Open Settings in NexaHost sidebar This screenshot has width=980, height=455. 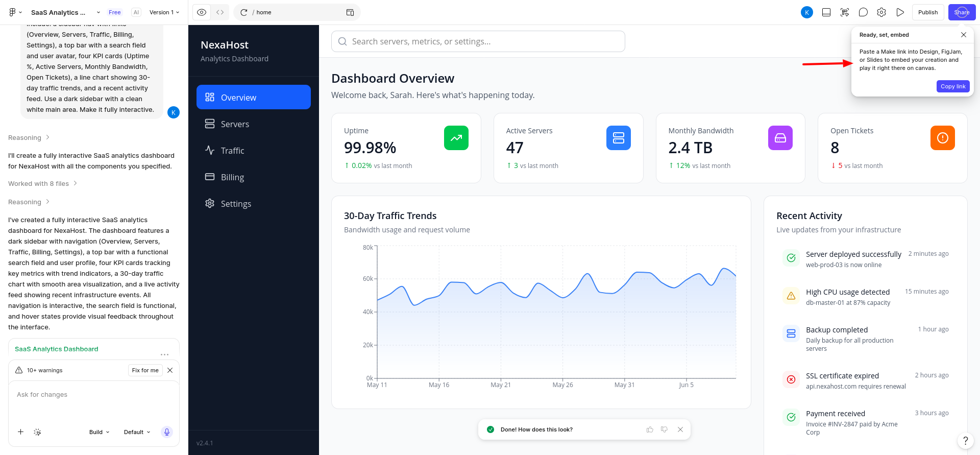(x=254, y=203)
